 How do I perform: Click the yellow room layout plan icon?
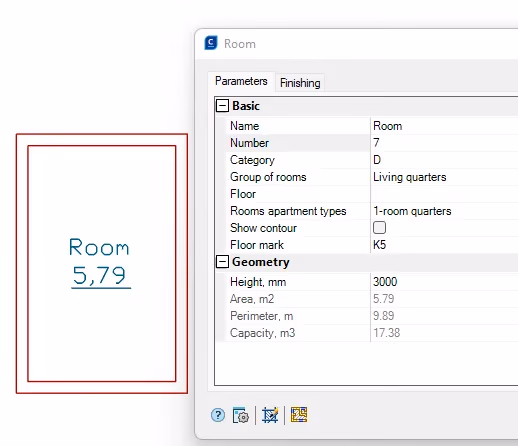pos(299,415)
